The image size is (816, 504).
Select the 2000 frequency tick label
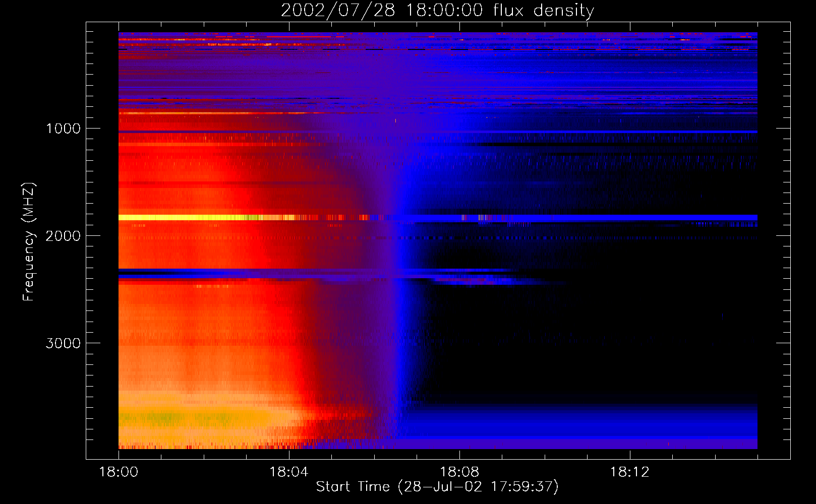click(63, 236)
